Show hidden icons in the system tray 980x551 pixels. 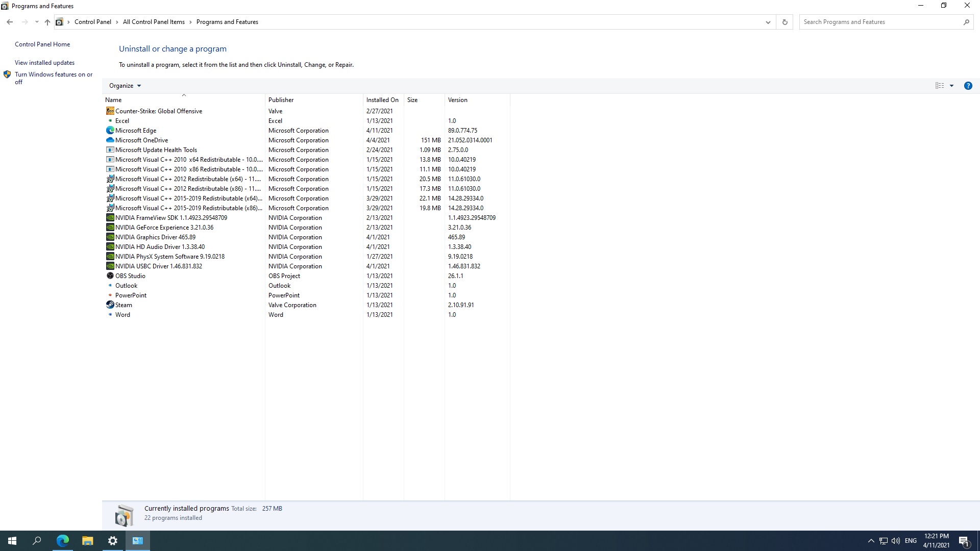pos(871,541)
